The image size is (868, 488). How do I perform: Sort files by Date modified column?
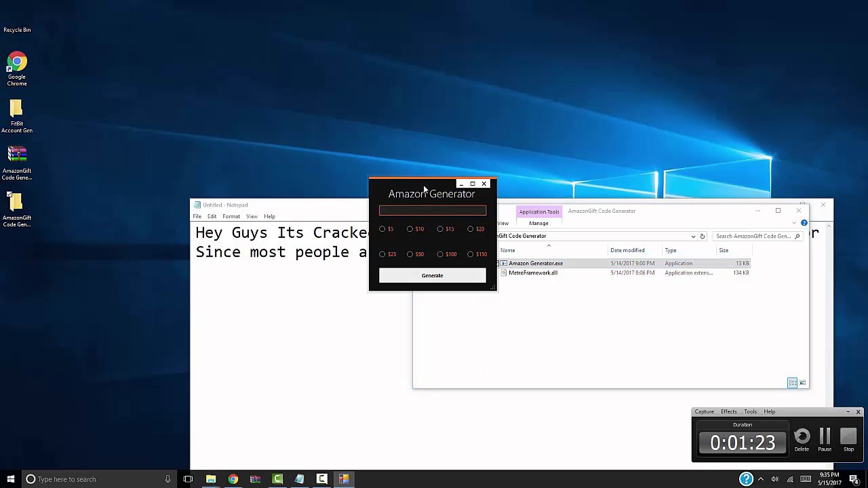click(x=627, y=250)
